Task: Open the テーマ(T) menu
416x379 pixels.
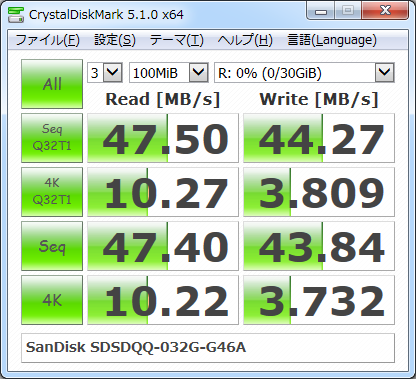Action: coord(176,40)
